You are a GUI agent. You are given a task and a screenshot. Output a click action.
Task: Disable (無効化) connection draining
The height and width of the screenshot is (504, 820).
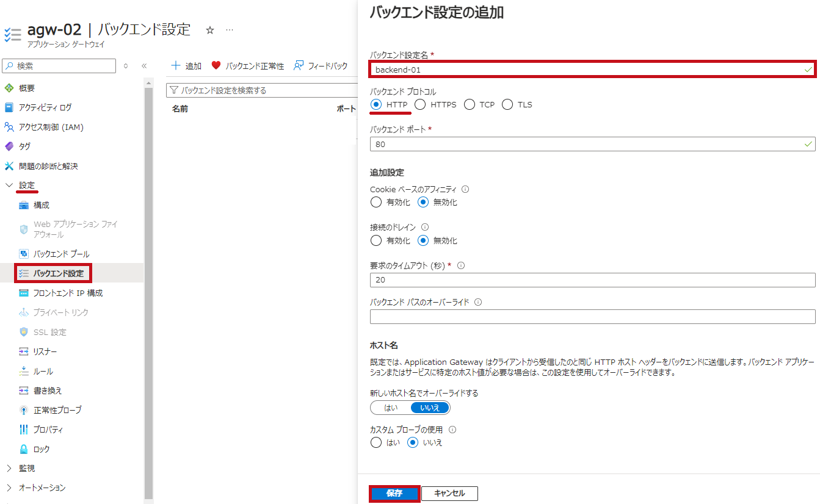coord(423,240)
